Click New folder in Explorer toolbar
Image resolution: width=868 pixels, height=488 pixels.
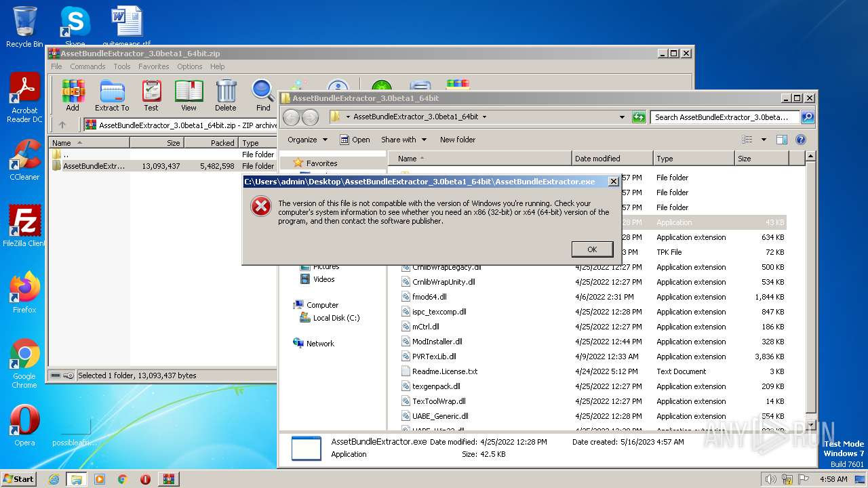click(458, 140)
